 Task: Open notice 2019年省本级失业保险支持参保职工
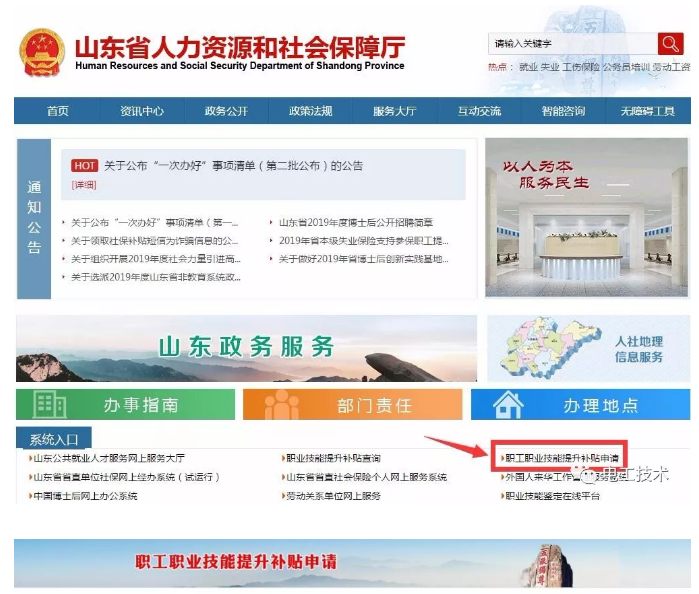click(x=363, y=241)
